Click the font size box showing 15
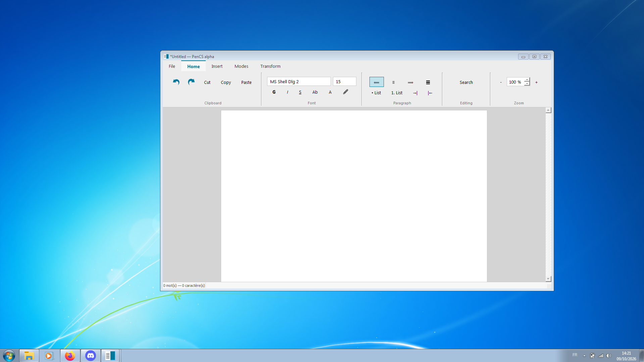The width and height of the screenshot is (644, 362). coord(344,82)
